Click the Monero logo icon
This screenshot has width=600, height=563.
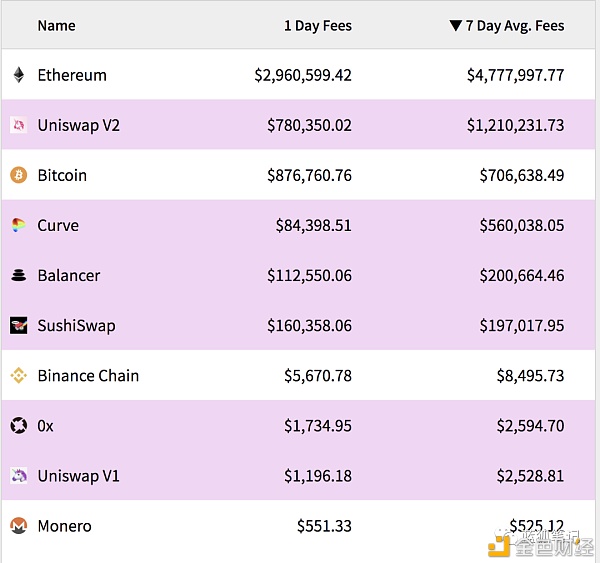[x=18, y=526]
